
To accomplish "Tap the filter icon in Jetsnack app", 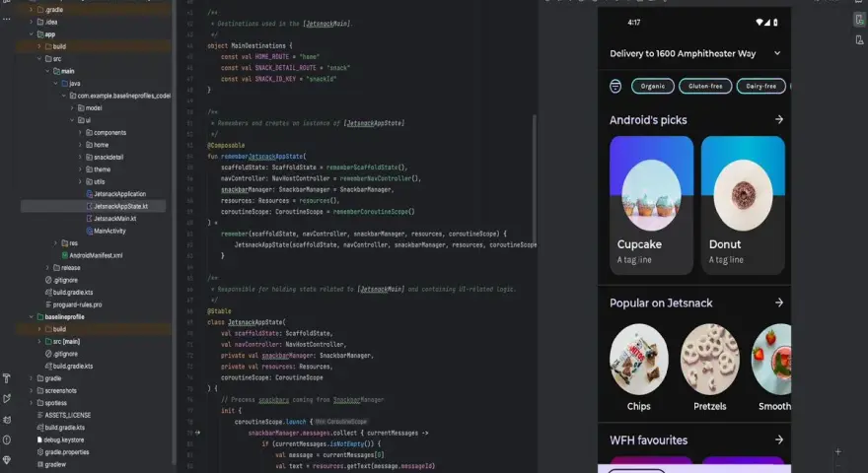I will click(x=615, y=87).
